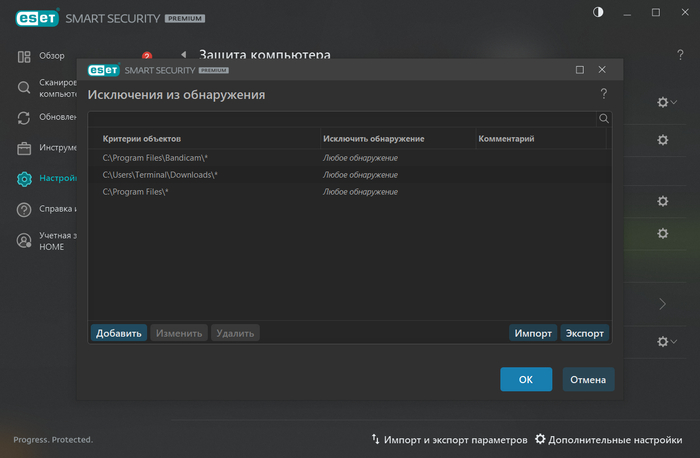Screen dimensions: 700x458
Task: Open Импорт и экспорт параметров link
Action: (448, 439)
